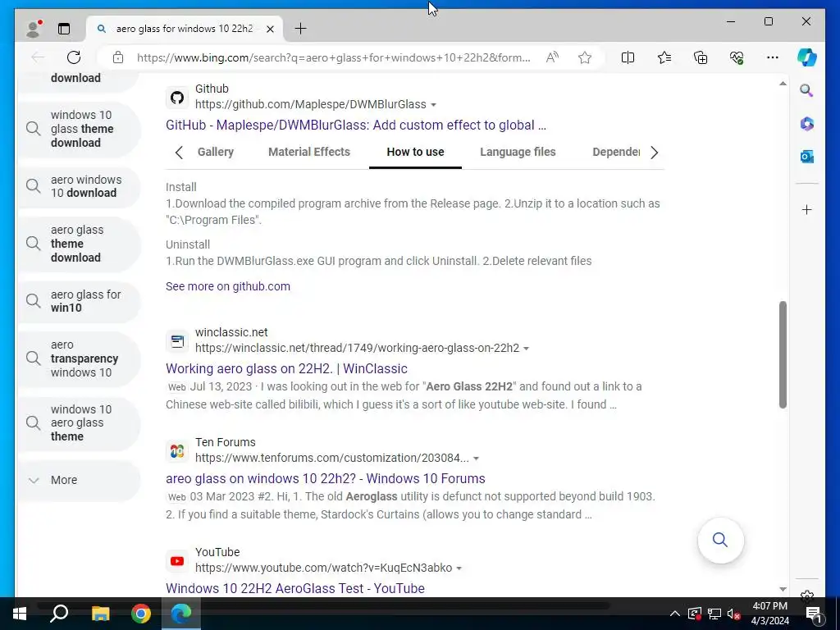Open Windows 10 22H2 AeroGlass Test video
The width and height of the screenshot is (840, 630).
point(295,588)
